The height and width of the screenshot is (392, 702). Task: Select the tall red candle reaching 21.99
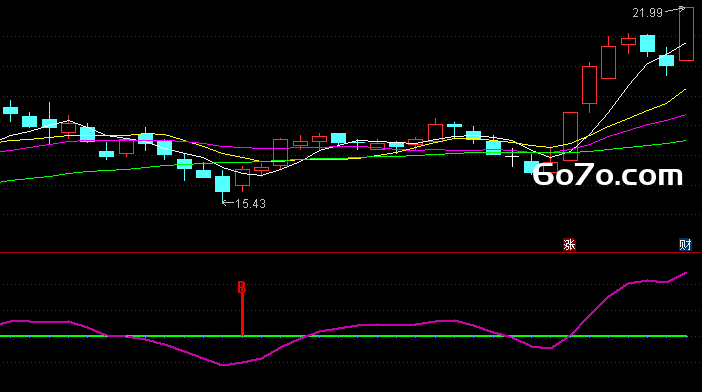tap(686, 34)
